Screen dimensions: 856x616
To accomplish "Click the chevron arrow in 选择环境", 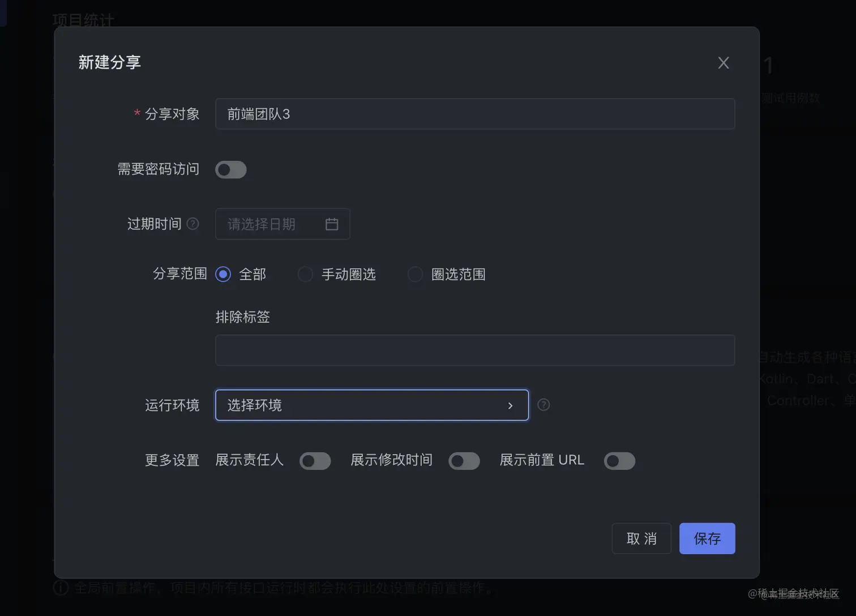I will pyautogui.click(x=510, y=405).
